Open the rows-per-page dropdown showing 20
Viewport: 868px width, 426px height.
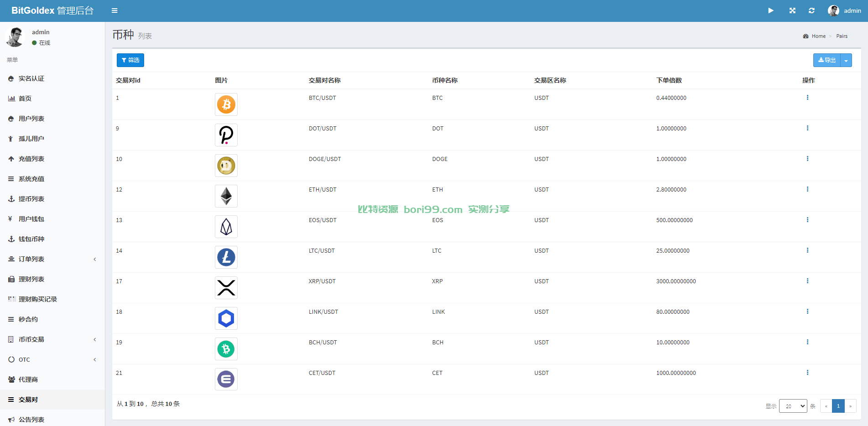[793, 406]
